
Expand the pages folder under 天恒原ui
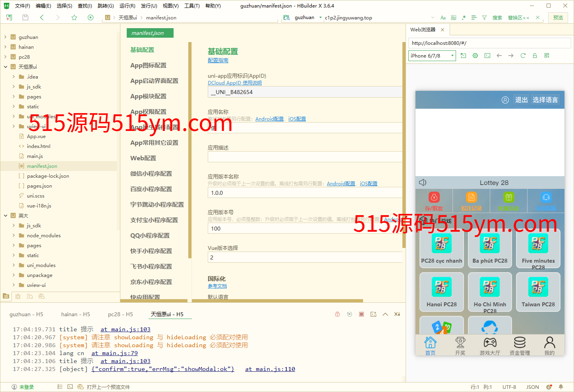pos(14,96)
